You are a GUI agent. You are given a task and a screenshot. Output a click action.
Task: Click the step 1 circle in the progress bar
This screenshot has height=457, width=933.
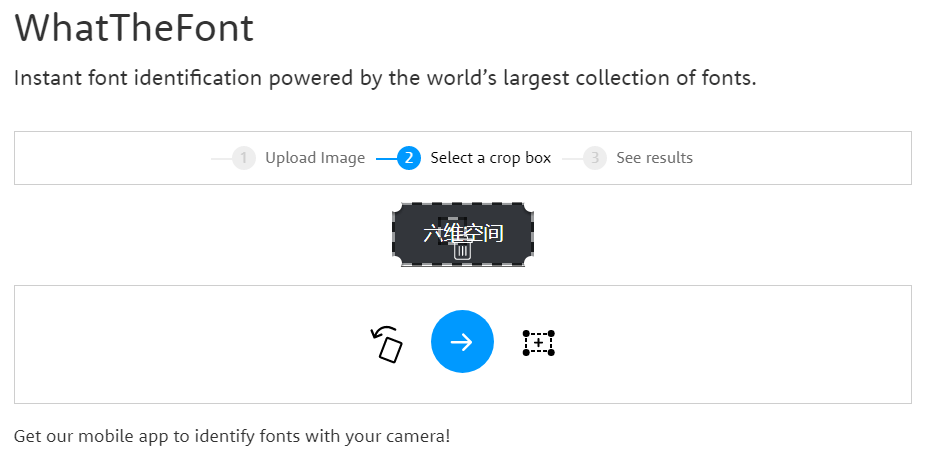(244, 158)
